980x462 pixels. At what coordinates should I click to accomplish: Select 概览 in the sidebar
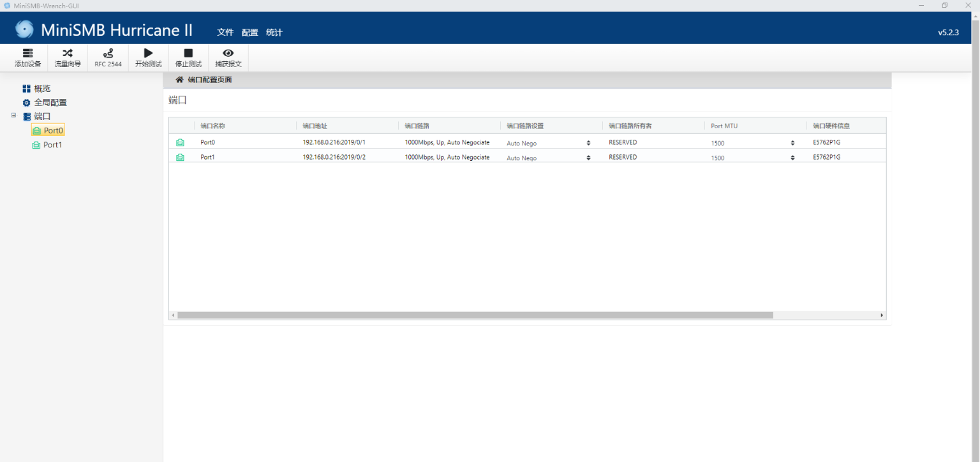[x=42, y=89]
